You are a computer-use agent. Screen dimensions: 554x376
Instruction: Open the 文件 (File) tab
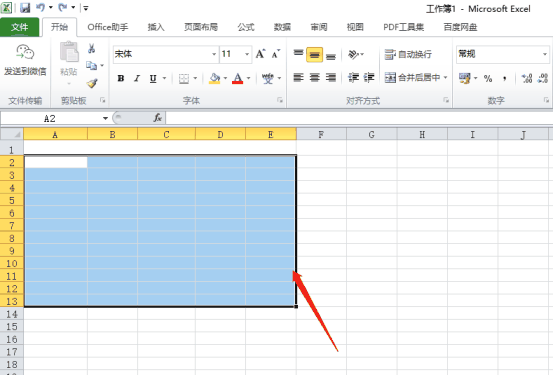click(19, 27)
